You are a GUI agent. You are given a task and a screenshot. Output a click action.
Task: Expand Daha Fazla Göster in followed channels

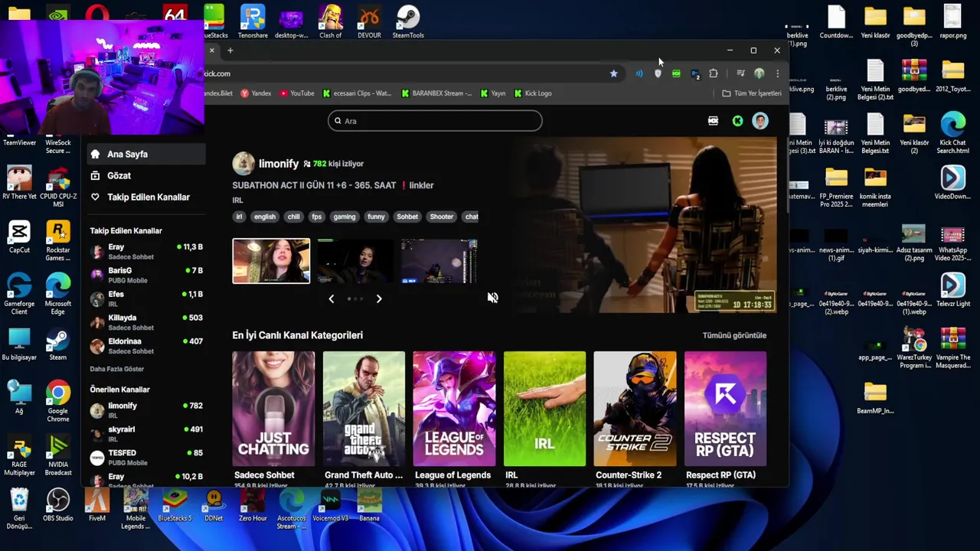click(117, 369)
